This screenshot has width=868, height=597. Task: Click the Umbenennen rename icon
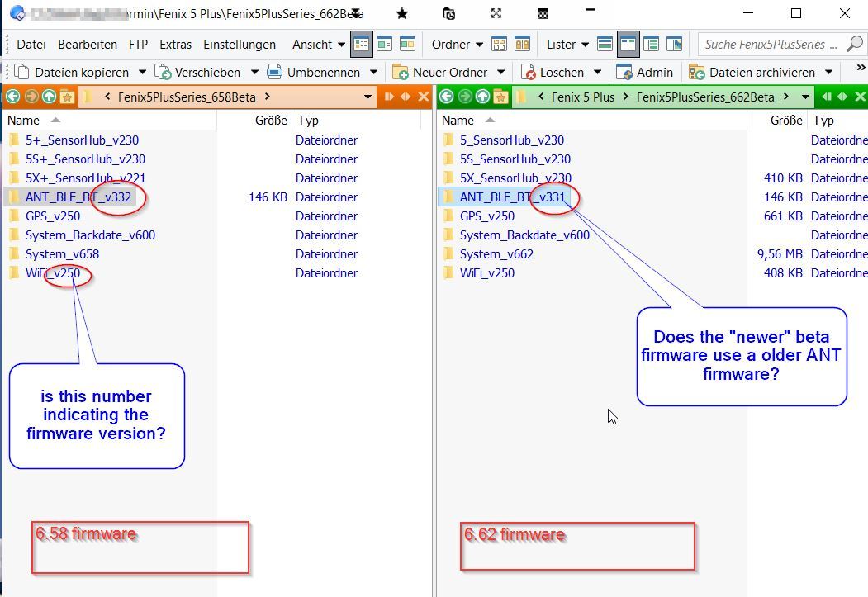[x=274, y=72]
